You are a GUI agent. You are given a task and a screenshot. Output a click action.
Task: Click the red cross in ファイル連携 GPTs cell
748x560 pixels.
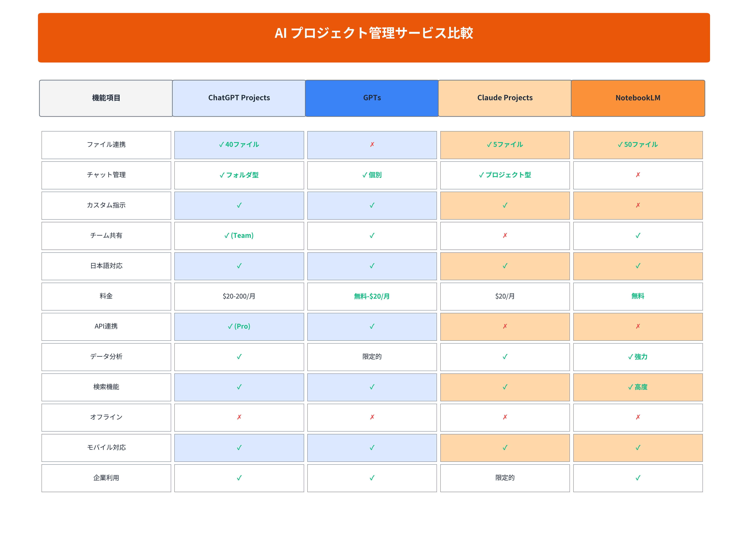point(372,145)
